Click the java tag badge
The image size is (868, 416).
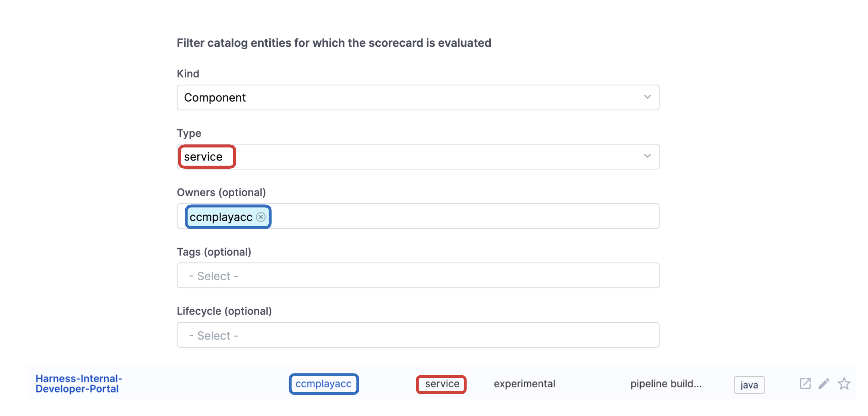point(749,385)
